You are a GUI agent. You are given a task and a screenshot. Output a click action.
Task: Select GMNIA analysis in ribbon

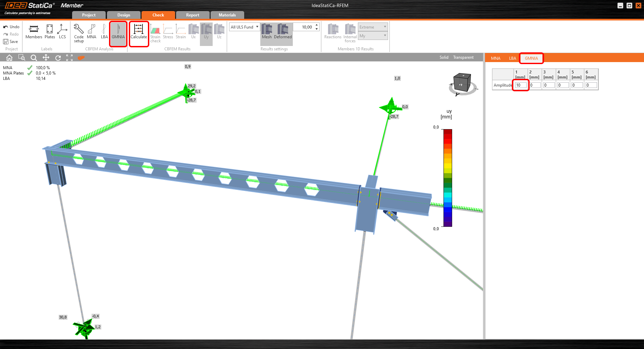point(118,34)
